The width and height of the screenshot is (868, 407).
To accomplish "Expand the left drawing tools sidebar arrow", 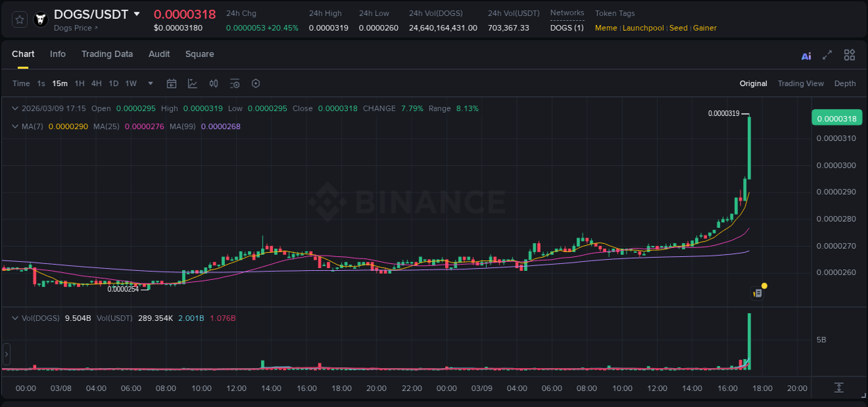I will [6, 354].
